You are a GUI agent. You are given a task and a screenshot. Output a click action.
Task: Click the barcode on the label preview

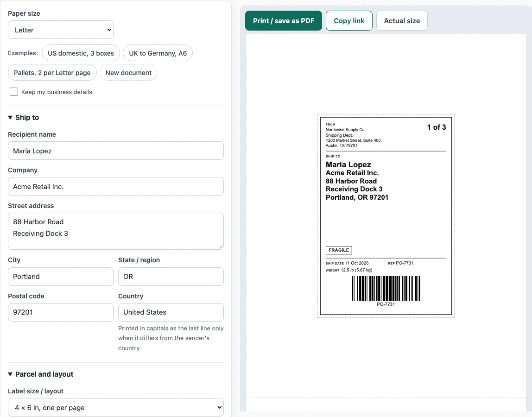(386, 288)
